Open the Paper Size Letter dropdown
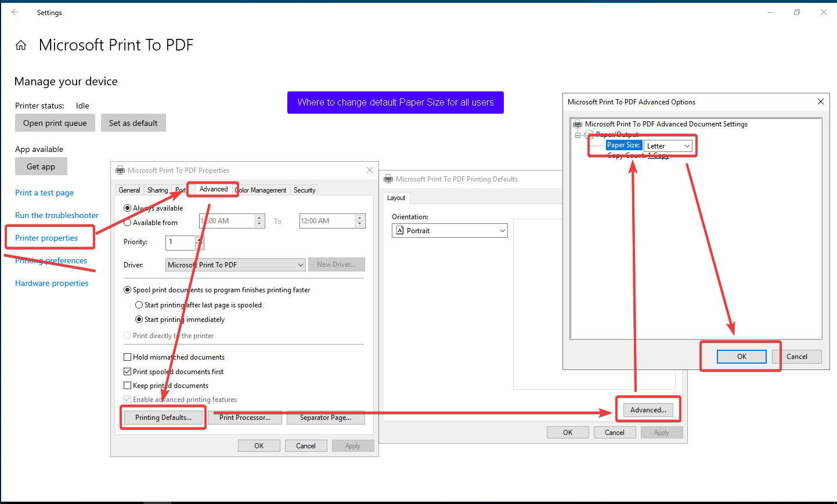The image size is (837, 504). click(668, 146)
